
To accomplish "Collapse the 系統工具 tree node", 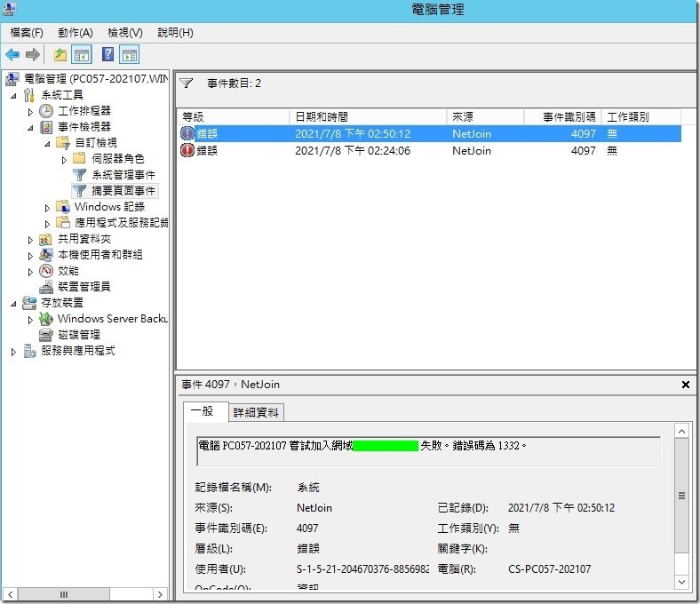I will tap(13, 96).
